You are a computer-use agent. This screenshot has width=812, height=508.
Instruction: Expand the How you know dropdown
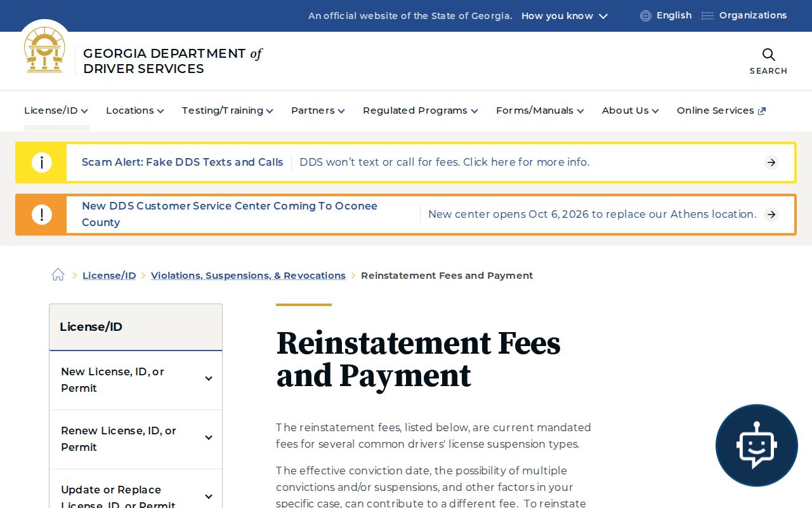point(565,16)
